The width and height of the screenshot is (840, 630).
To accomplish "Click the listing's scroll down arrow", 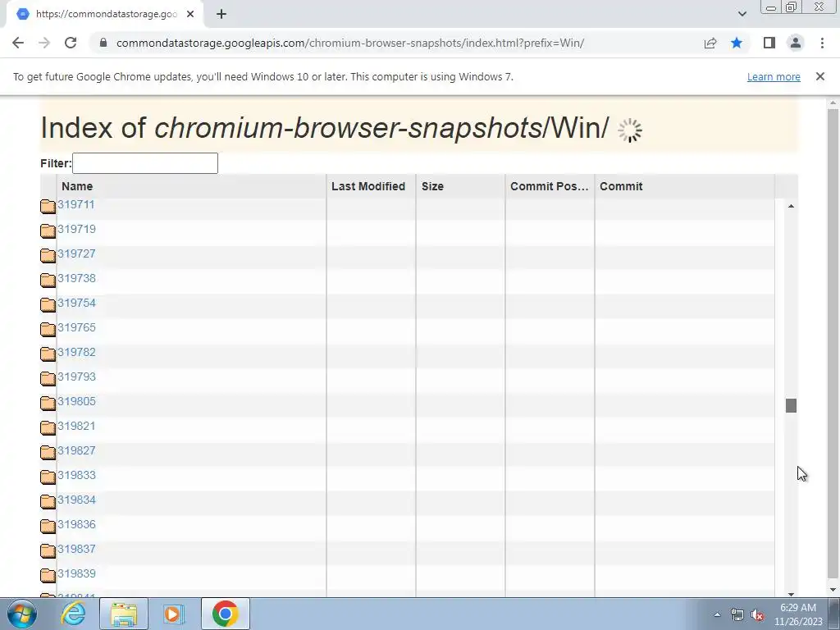I will pyautogui.click(x=792, y=594).
